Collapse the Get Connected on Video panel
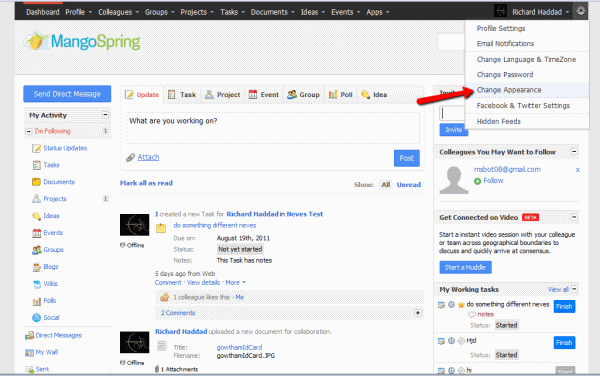Screen dimensions: 600x376 (574, 217)
